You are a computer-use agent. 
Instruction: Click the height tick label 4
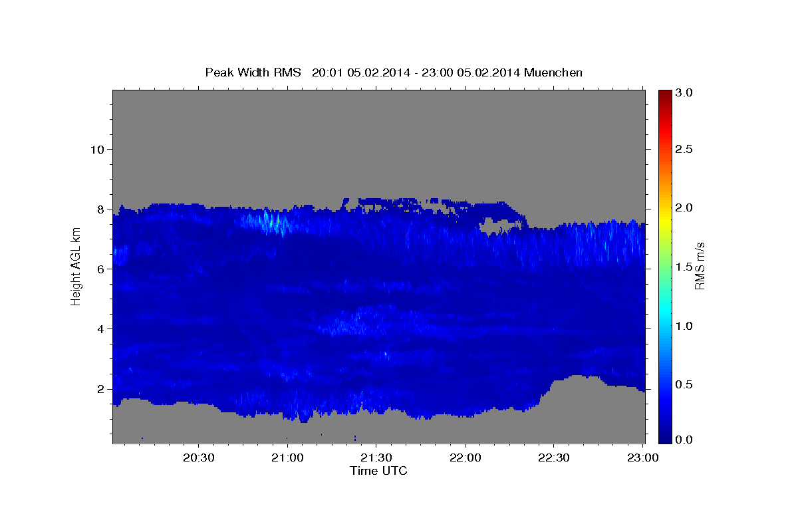(99, 329)
